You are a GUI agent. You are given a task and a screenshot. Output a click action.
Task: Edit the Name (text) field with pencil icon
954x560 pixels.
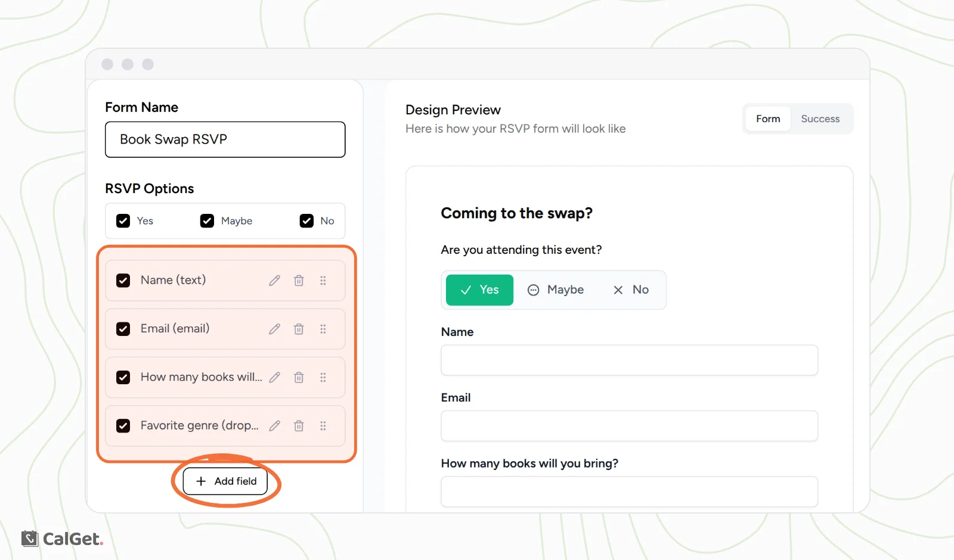[274, 281]
